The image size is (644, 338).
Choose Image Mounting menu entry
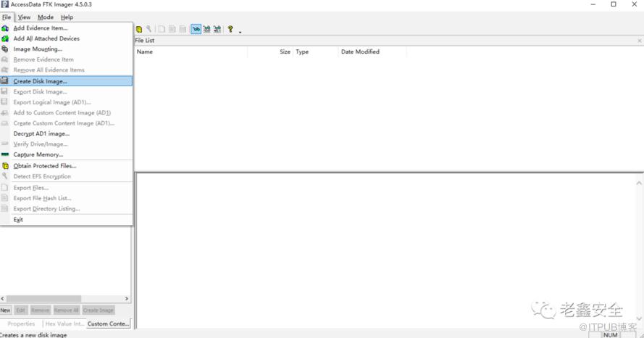point(67,49)
